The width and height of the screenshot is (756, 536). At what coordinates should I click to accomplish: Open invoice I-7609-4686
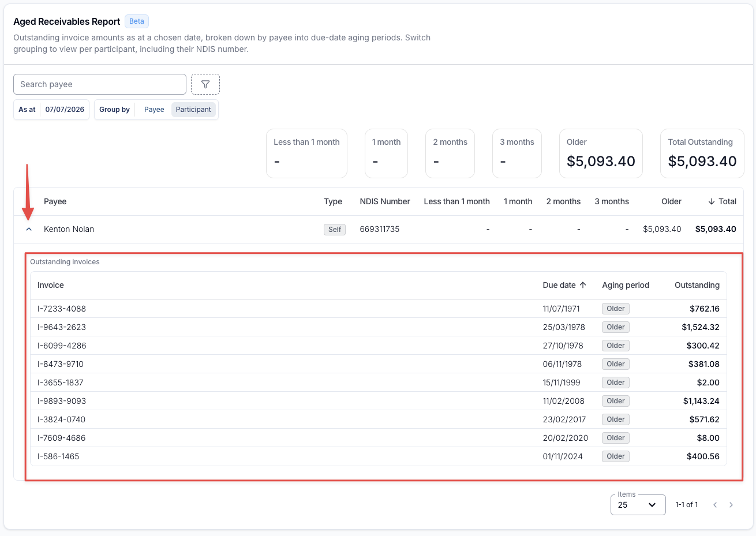(61, 438)
